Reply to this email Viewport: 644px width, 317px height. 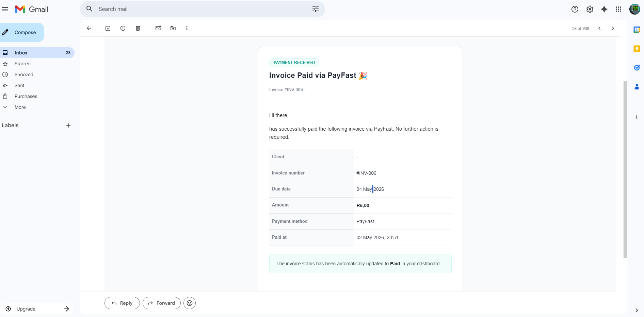[x=122, y=303]
